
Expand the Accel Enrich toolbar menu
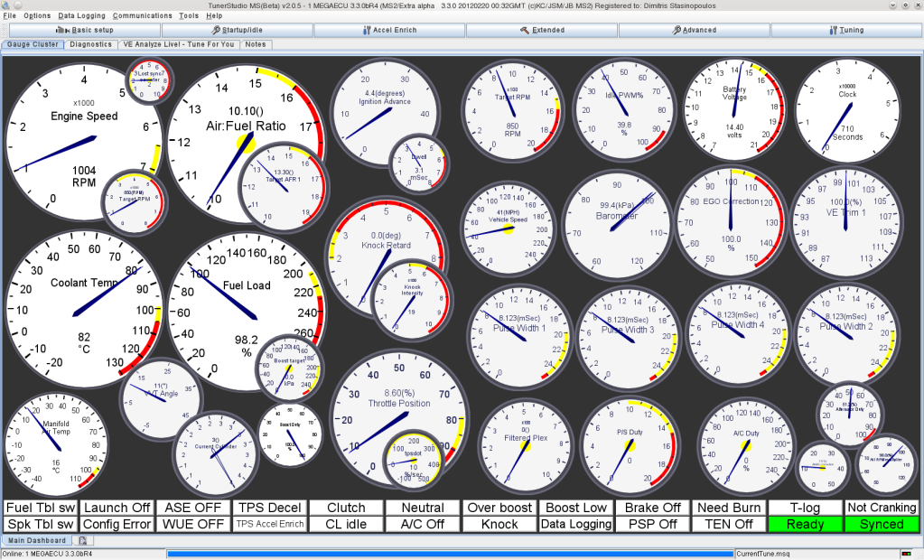[x=389, y=30]
